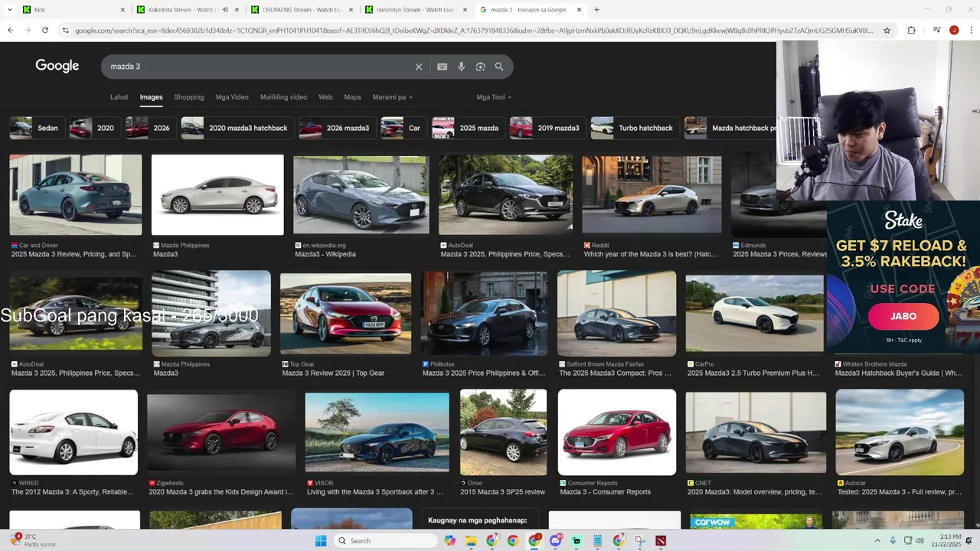This screenshot has height=551, width=980.
Task: Select the 2026 mazda3 filter chip
Action: tap(336, 128)
